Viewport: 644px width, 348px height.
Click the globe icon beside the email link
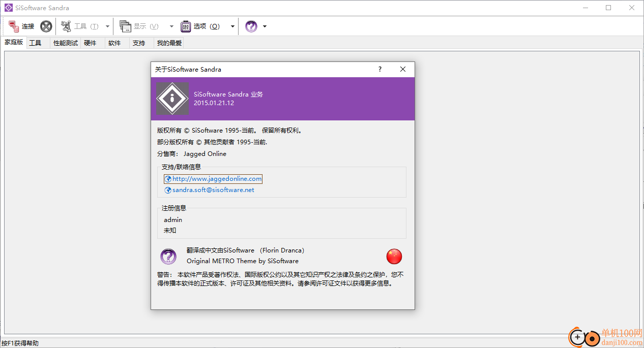[x=168, y=190]
